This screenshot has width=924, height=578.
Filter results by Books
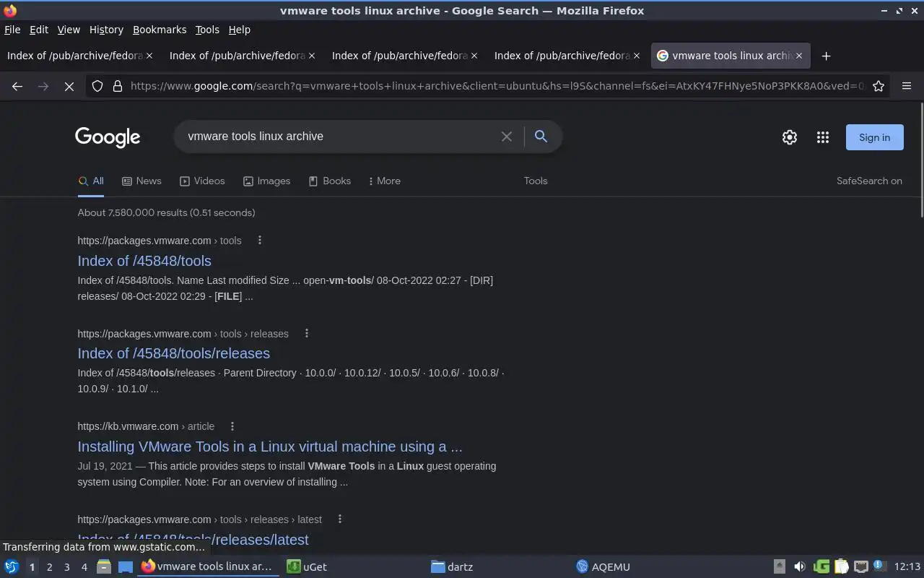point(329,181)
